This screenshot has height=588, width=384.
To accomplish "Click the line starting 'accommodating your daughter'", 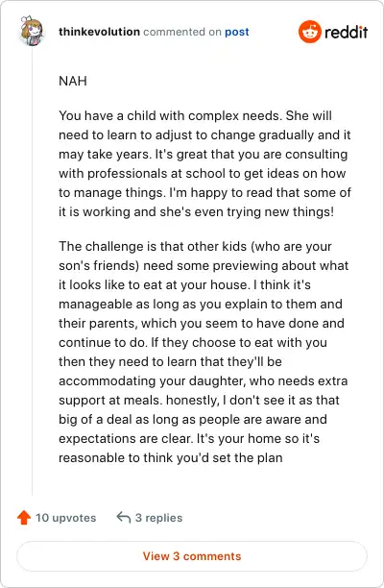I will 204,381.
